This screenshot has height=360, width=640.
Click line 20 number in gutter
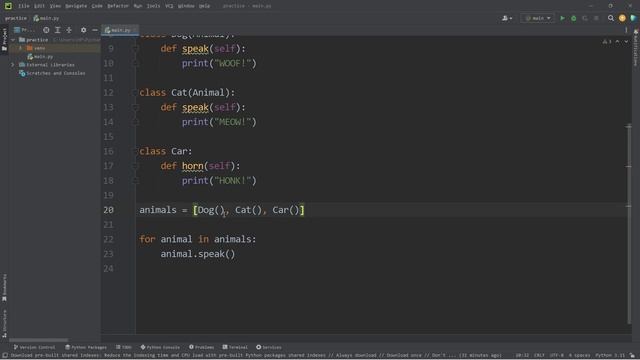click(x=108, y=210)
